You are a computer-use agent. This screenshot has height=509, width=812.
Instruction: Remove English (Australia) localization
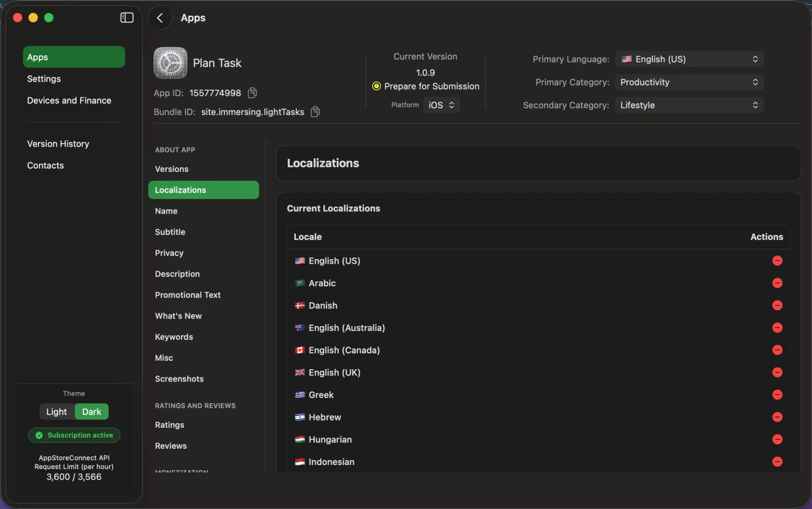777,327
